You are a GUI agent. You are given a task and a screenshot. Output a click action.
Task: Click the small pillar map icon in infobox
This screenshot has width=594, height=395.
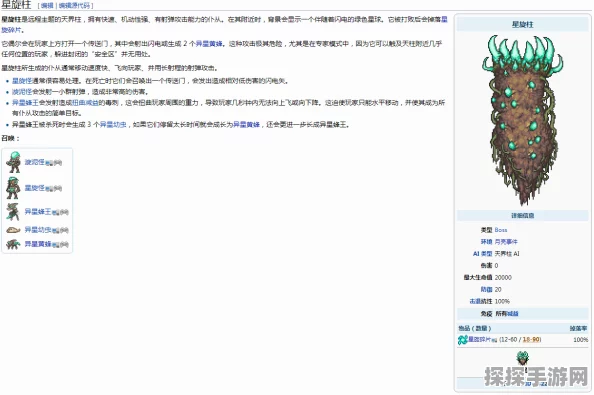click(522, 358)
